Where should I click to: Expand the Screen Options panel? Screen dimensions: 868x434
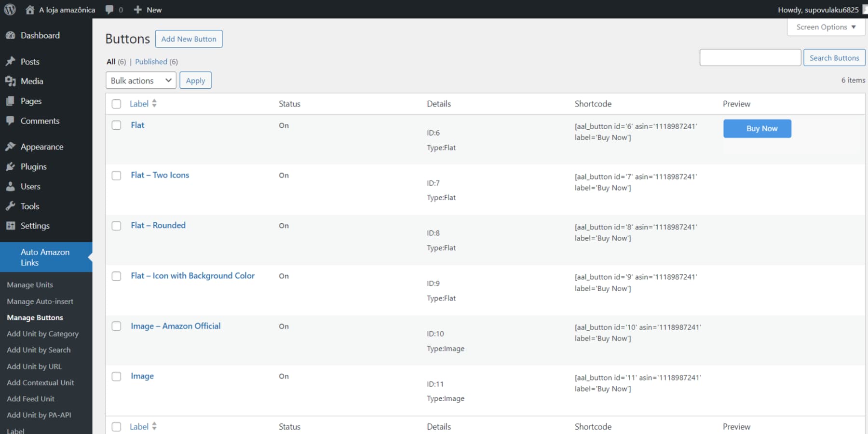click(x=825, y=27)
